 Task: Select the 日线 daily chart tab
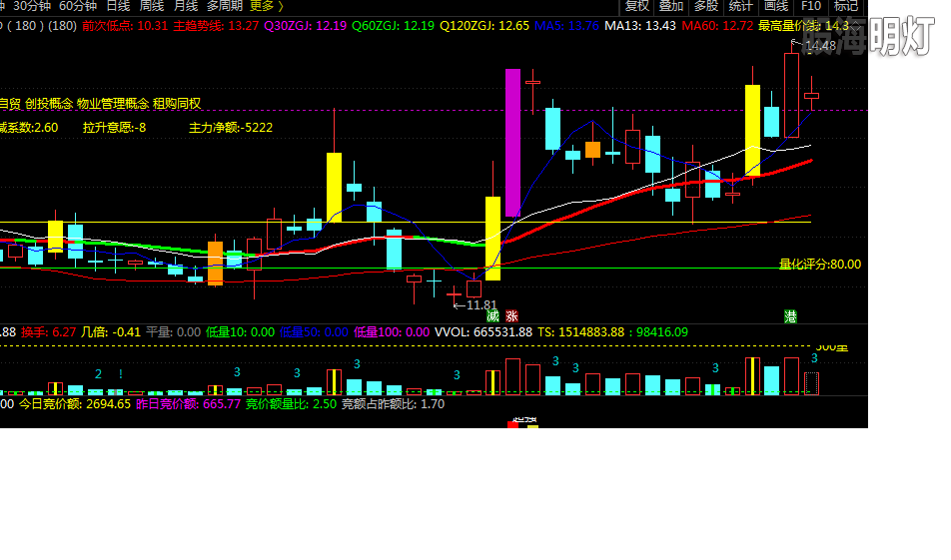click(119, 6)
